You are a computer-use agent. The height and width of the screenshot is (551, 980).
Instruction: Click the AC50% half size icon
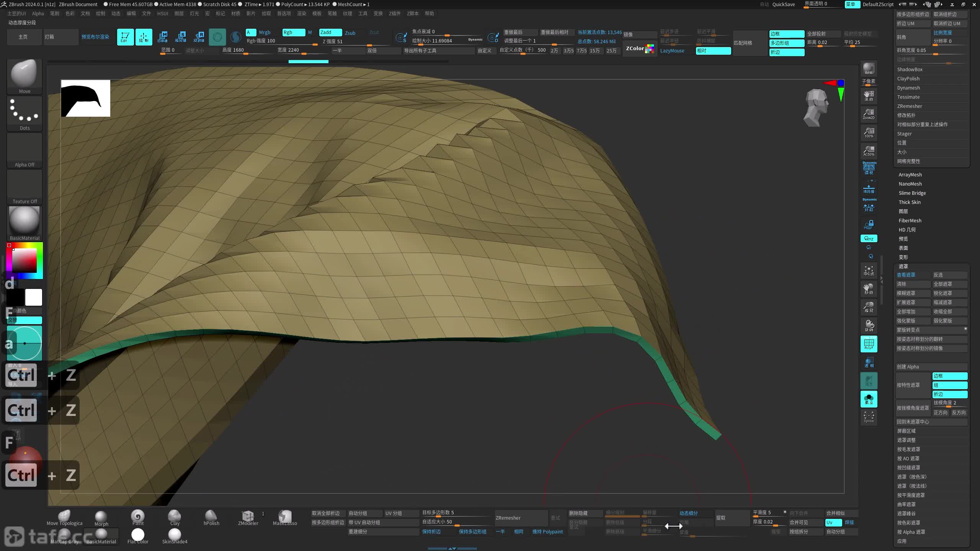[x=869, y=151]
